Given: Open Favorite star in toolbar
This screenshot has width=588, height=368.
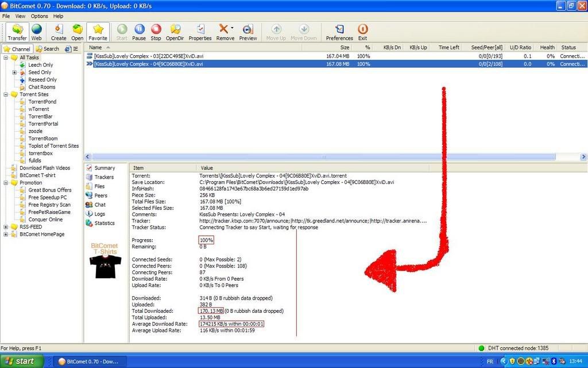Looking at the screenshot, I should click(x=98, y=32).
